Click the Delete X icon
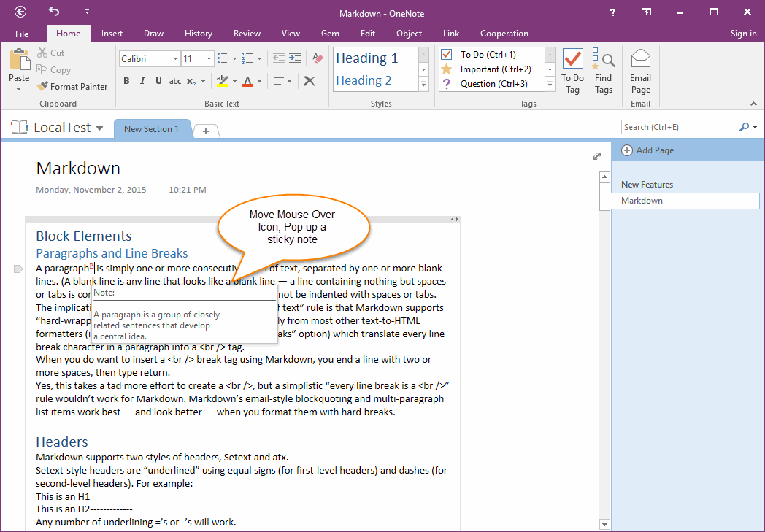The width and height of the screenshot is (765, 532). point(310,81)
